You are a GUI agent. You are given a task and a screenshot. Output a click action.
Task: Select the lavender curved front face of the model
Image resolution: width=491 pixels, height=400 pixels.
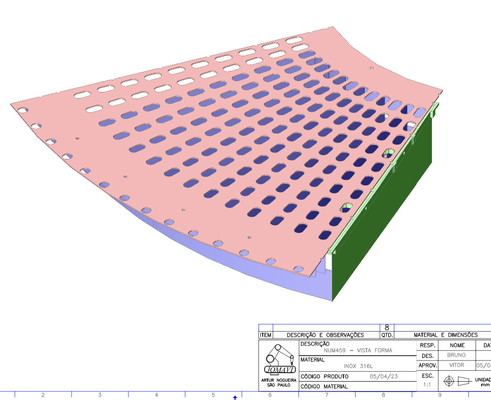233,260
